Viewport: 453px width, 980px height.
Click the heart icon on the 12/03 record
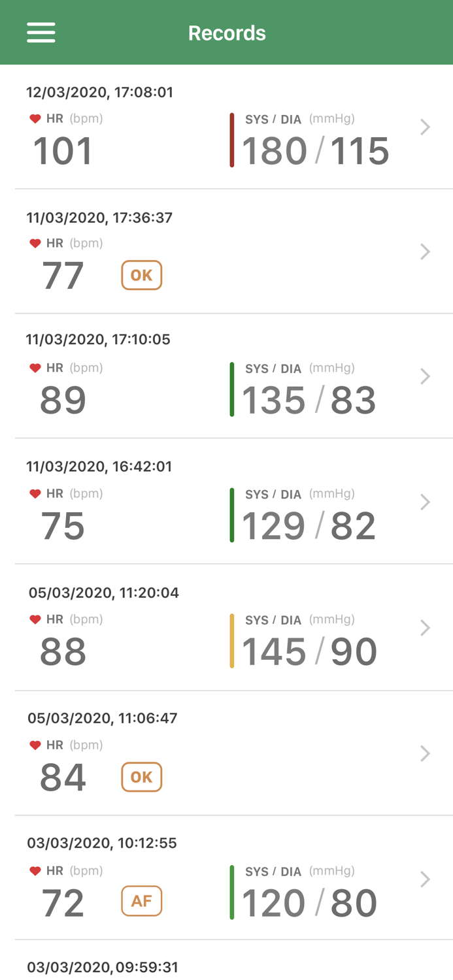(x=35, y=118)
